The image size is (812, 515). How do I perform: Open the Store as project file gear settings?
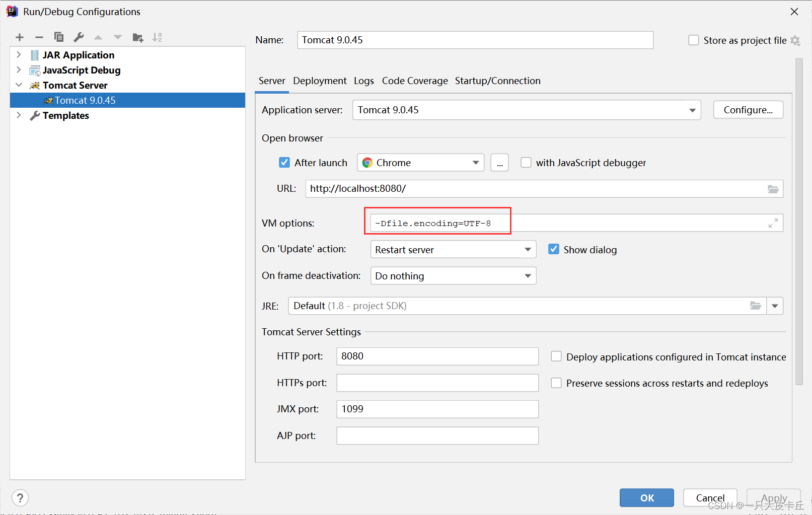(795, 41)
